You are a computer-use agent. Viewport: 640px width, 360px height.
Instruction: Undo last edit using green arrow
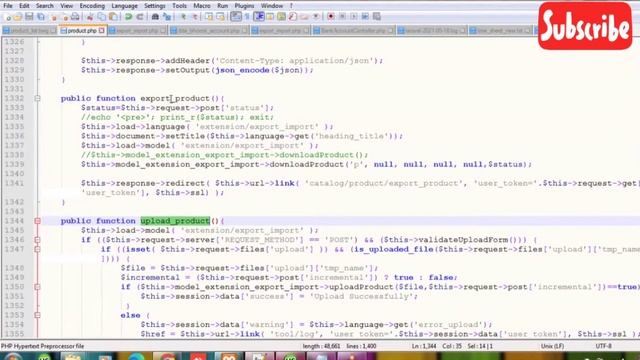[128, 17]
